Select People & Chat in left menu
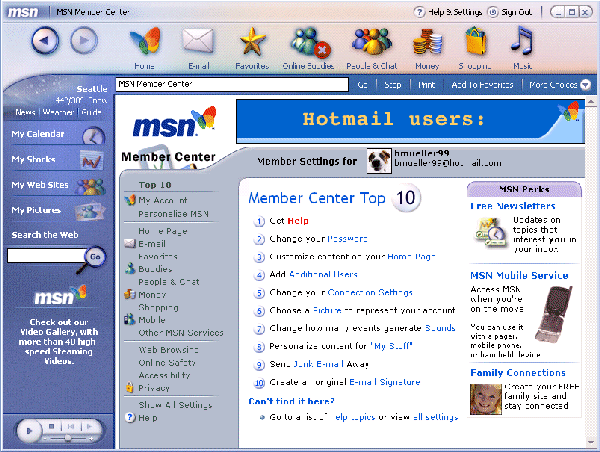600x452 pixels. [169, 282]
